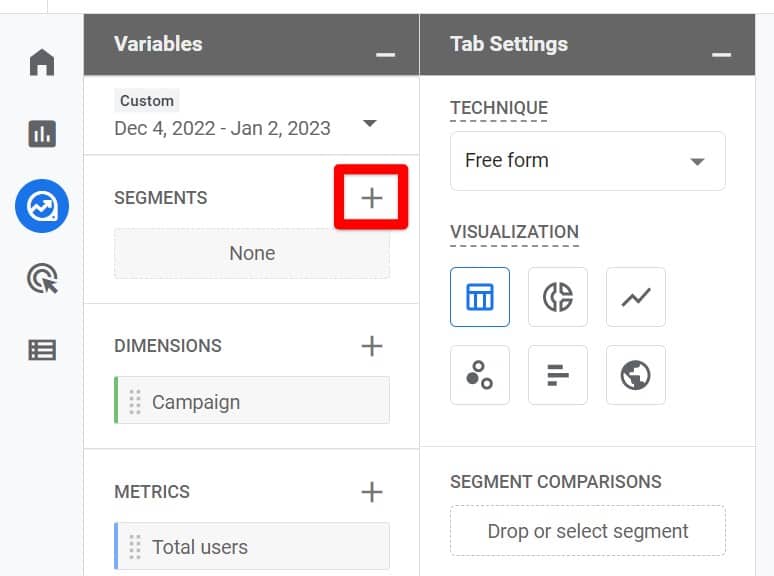Open Reports bar chart icon
The width and height of the screenshot is (774, 576).
click(x=42, y=134)
